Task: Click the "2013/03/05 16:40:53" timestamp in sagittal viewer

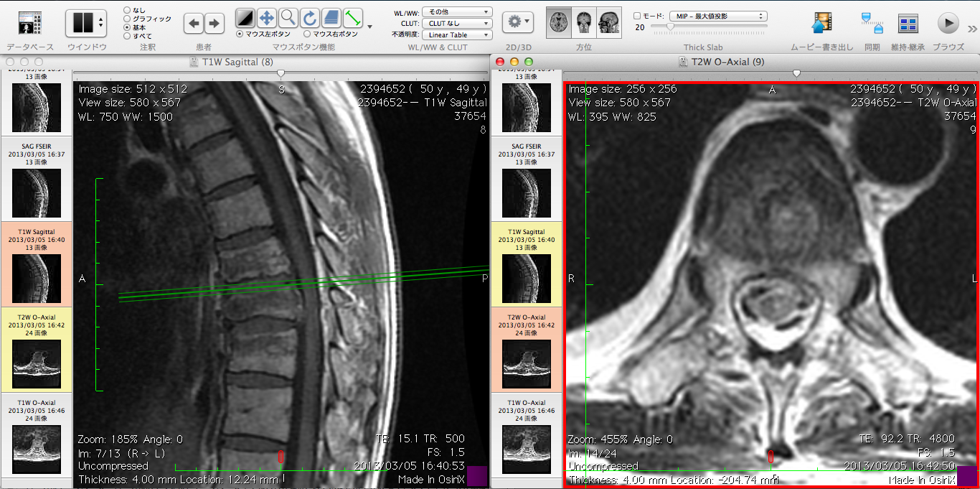Action: point(409,466)
